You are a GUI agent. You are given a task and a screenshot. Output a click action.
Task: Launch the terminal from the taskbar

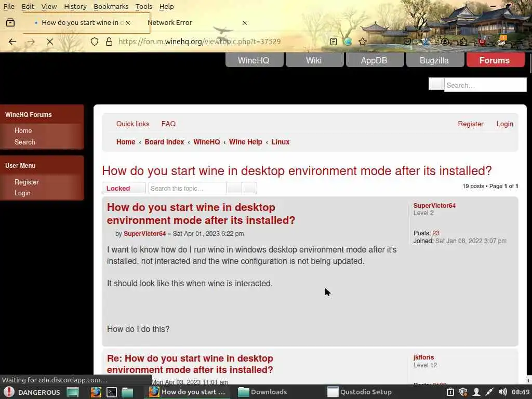click(112, 392)
